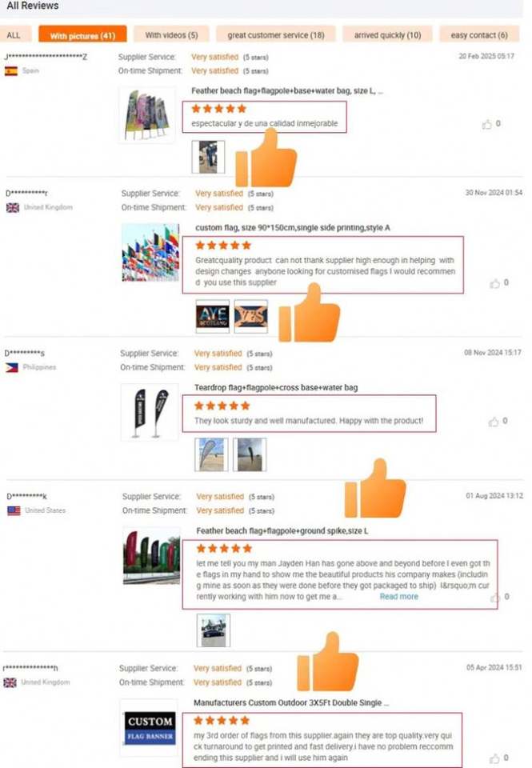Open the Custom Flag Banner product image

click(x=149, y=728)
